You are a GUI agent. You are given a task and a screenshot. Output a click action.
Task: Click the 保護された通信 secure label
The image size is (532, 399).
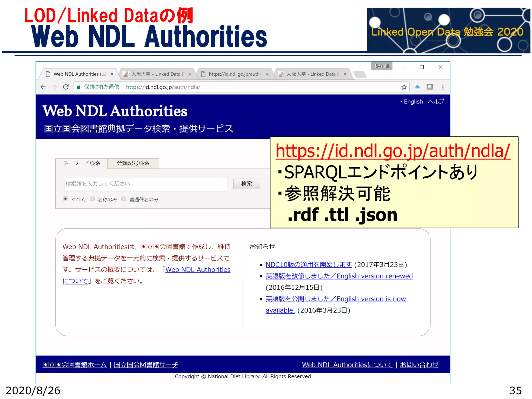click(102, 87)
